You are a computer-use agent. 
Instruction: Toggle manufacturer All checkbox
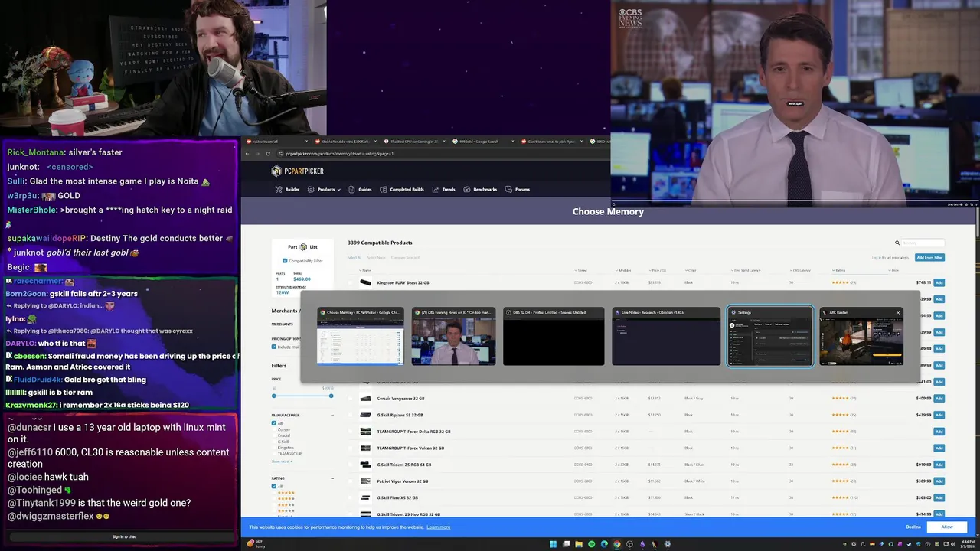point(274,423)
